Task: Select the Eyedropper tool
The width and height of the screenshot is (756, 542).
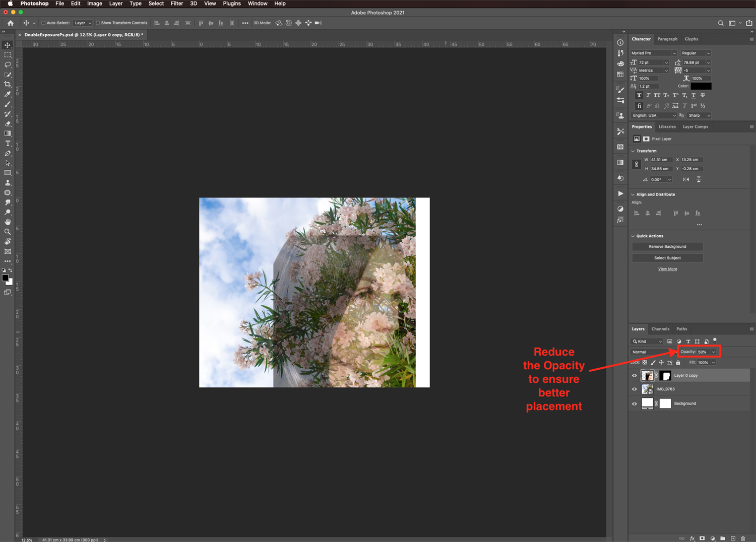Action: coord(8,94)
